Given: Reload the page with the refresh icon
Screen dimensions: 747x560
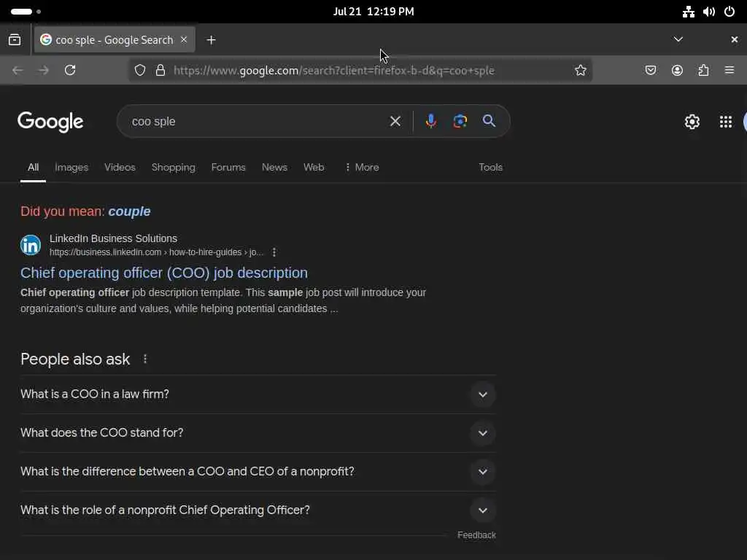Looking at the screenshot, I should (70, 70).
